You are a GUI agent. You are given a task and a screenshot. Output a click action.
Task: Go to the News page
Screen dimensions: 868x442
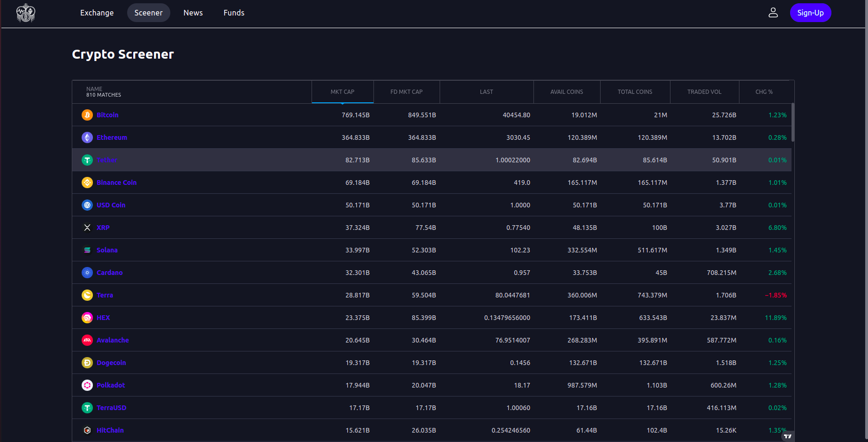(193, 13)
